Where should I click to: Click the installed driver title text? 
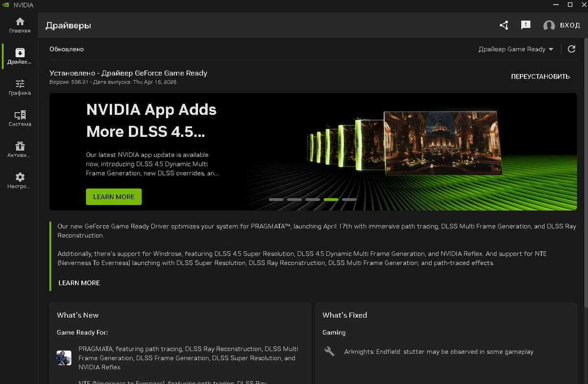click(x=128, y=73)
